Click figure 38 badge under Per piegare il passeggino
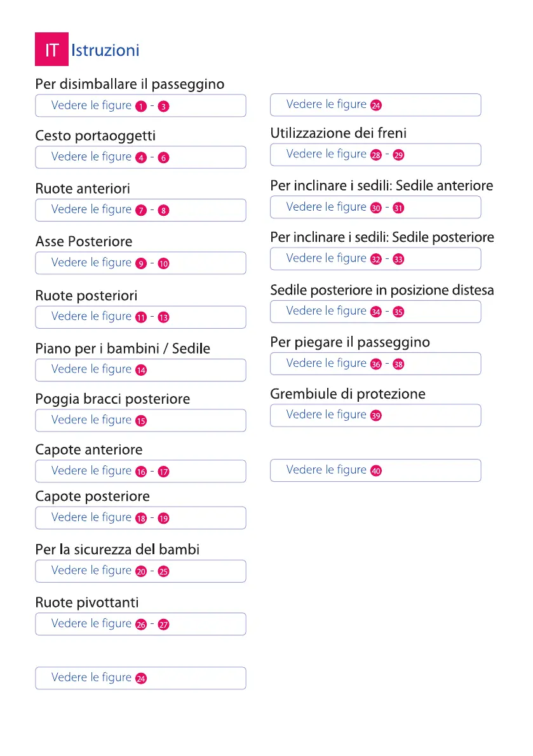This screenshot has height=756, width=533. [398, 364]
